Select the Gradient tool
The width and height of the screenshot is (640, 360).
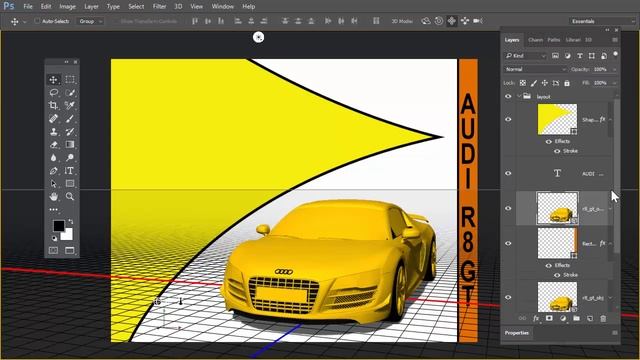click(x=70, y=145)
